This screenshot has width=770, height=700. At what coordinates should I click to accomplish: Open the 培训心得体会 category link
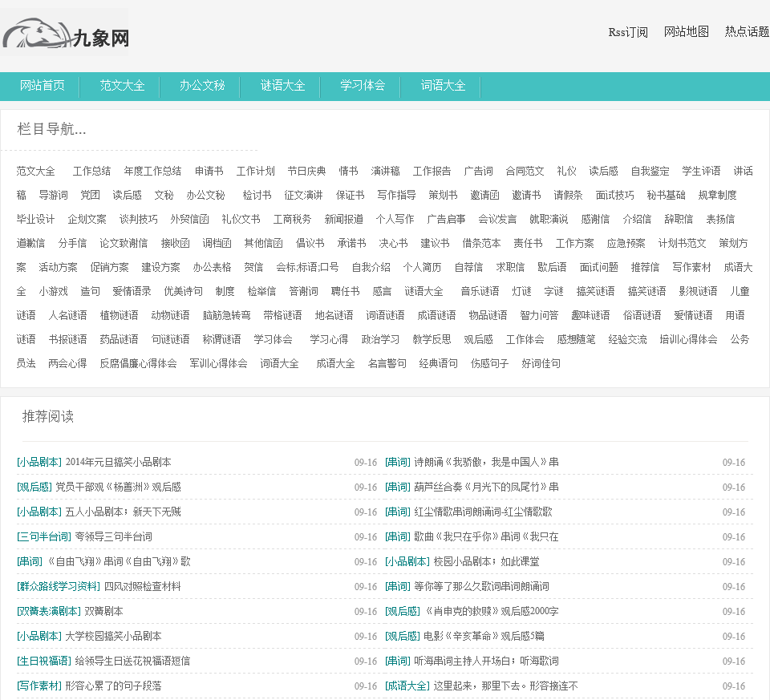[x=688, y=339]
